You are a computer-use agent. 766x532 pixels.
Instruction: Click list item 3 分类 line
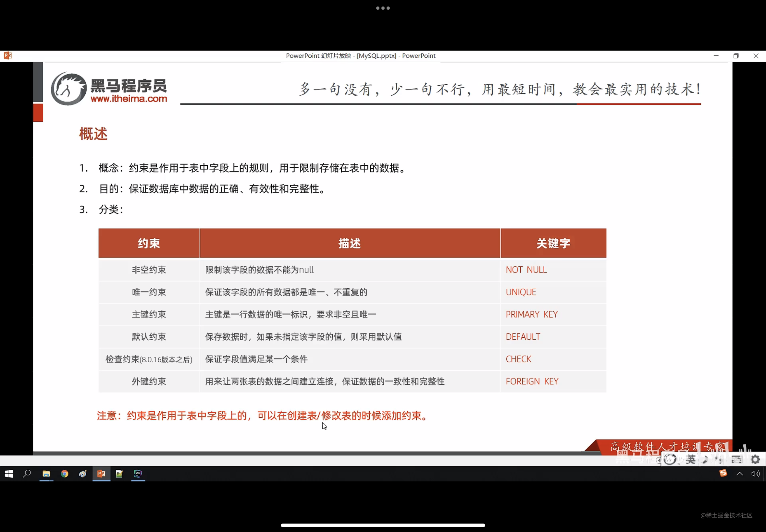[x=101, y=209]
